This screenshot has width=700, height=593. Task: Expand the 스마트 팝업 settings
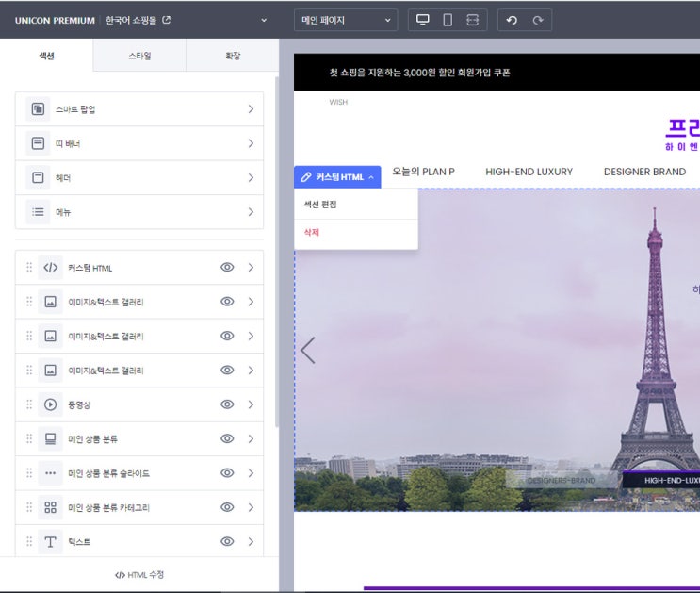coord(251,109)
